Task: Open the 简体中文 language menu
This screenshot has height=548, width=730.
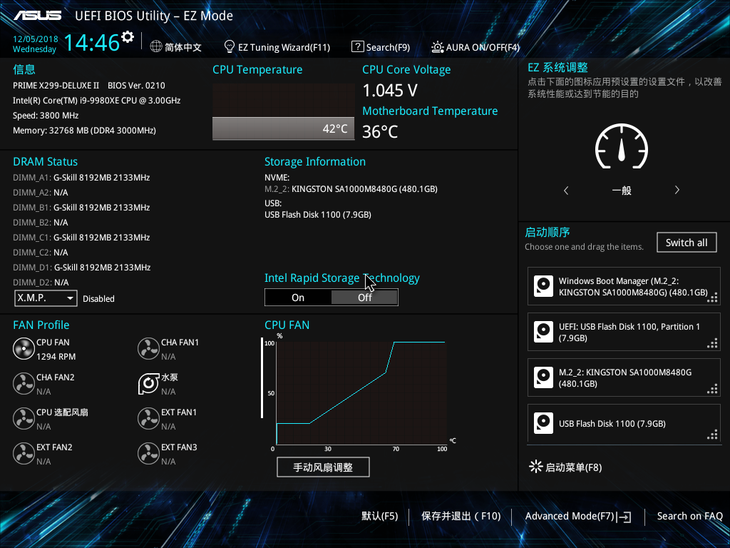Action: (183, 47)
